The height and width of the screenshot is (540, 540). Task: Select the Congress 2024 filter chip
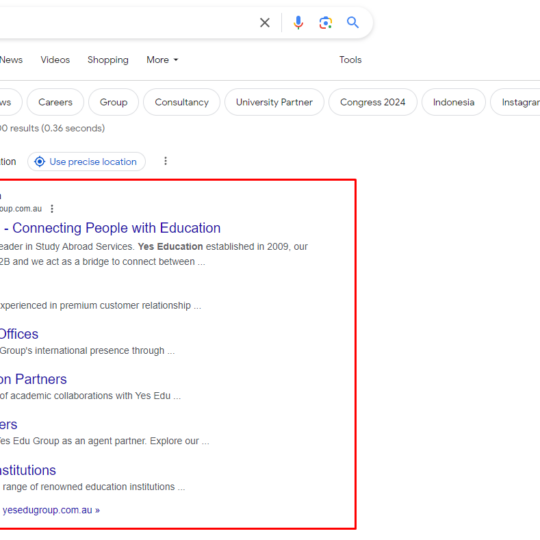pyautogui.click(x=373, y=102)
